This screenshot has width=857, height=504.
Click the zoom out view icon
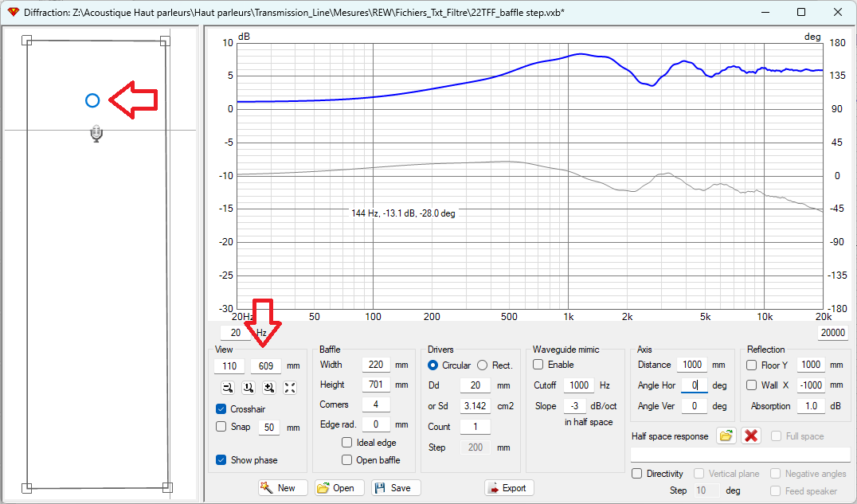coord(227,388)
